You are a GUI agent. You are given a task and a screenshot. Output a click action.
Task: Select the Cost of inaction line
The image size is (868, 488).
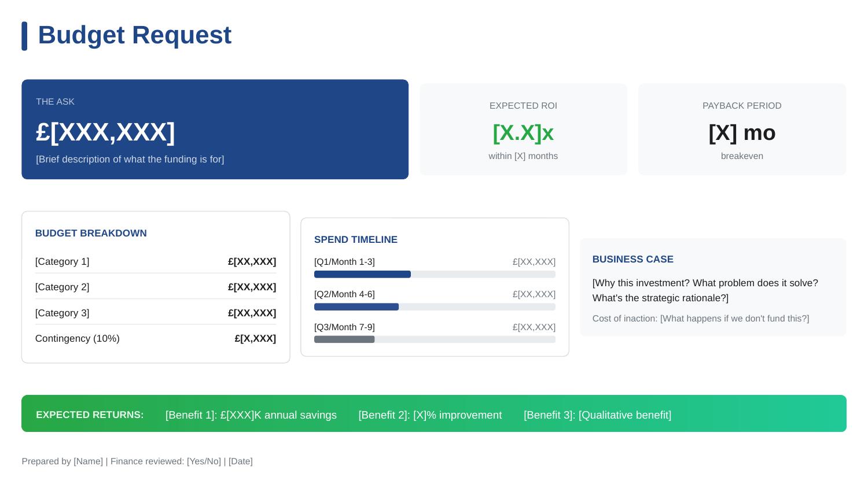pos(700,319)
